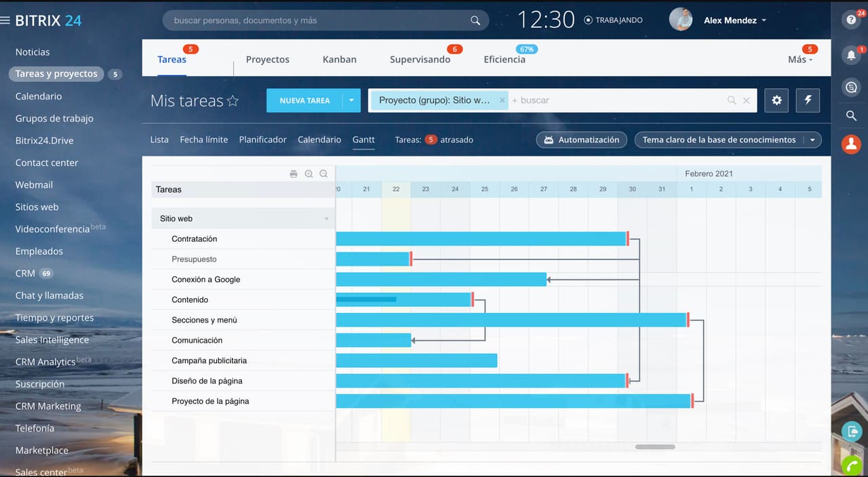Collapse the Sitio web project group
The width and height of the screenshot is (868, 477).
pos(326,219)
